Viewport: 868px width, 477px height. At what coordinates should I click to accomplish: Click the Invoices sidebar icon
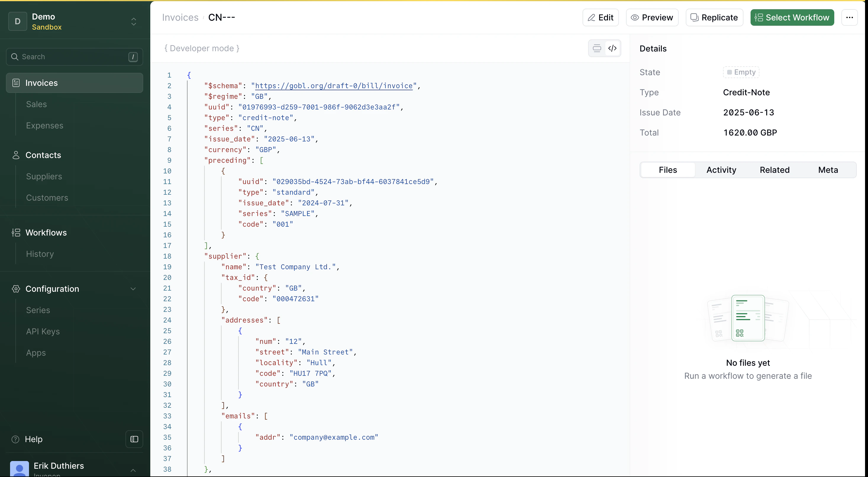click(16, 83)
